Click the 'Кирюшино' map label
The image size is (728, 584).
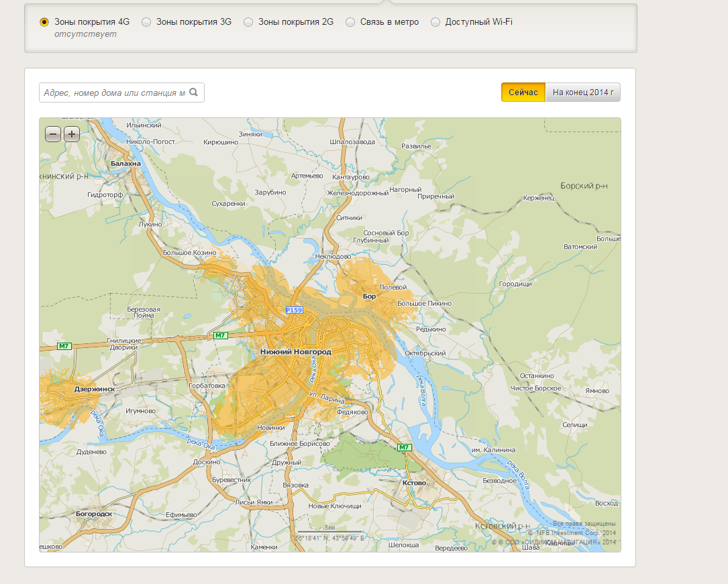click(221, 142)
